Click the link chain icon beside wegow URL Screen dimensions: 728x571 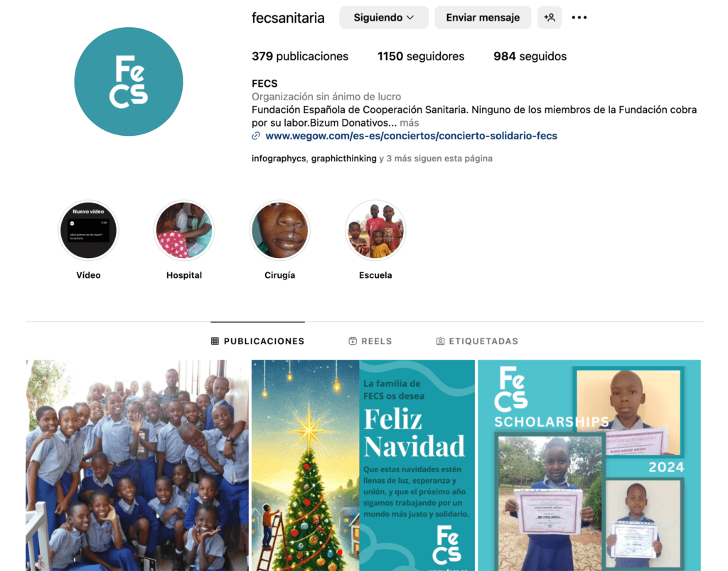tap(256, 136)
